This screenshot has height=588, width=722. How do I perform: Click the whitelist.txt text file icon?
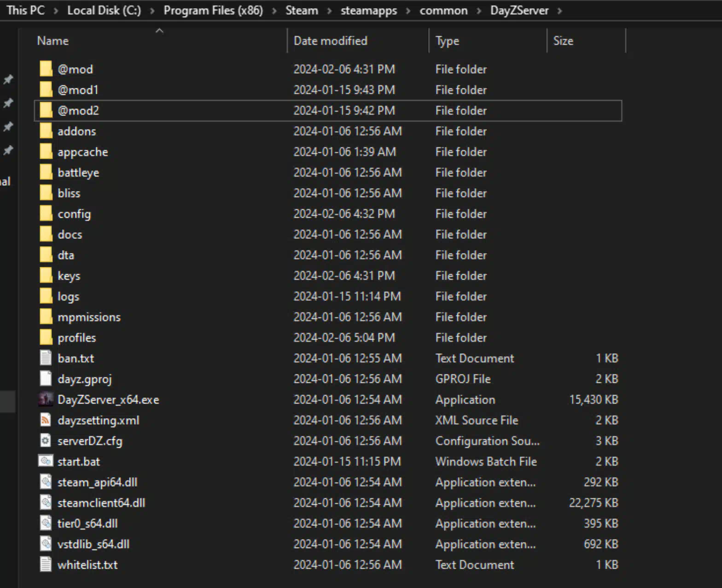(46, 565)
